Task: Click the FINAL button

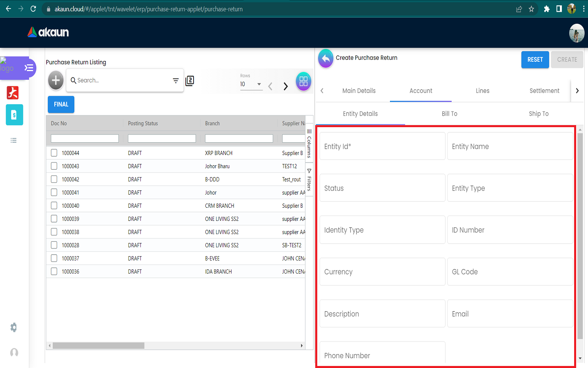Action: (61, 104)
